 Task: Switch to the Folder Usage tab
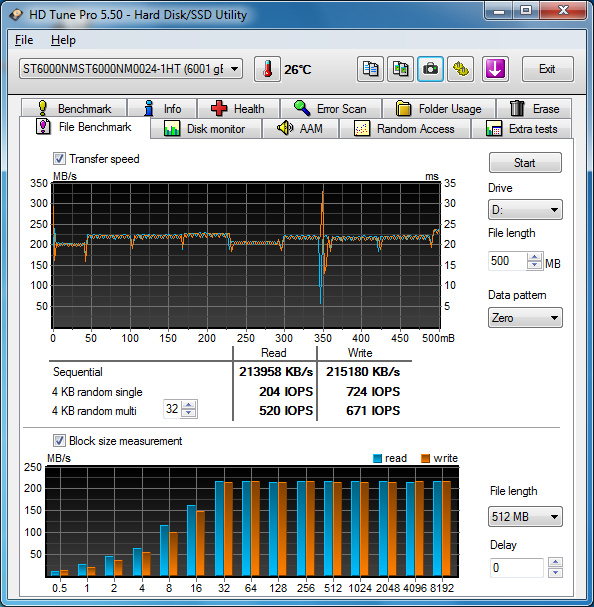point(439,108)
